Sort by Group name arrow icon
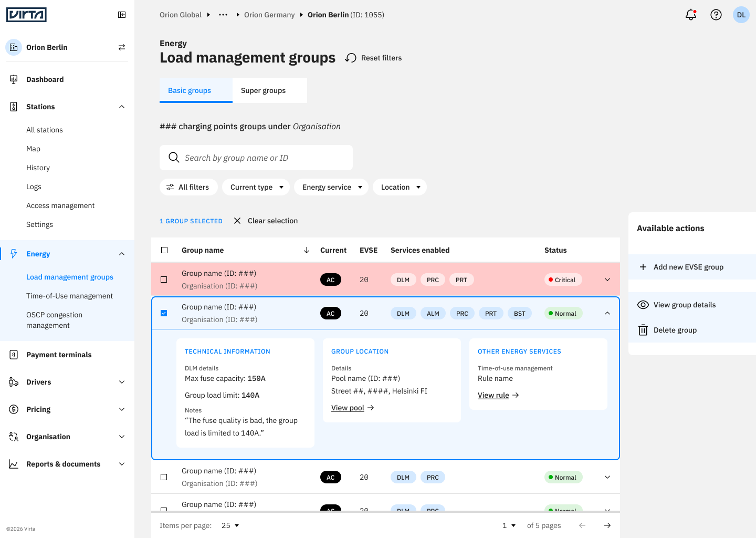Screen dimensions: 756x538 (x=307, y=250)
